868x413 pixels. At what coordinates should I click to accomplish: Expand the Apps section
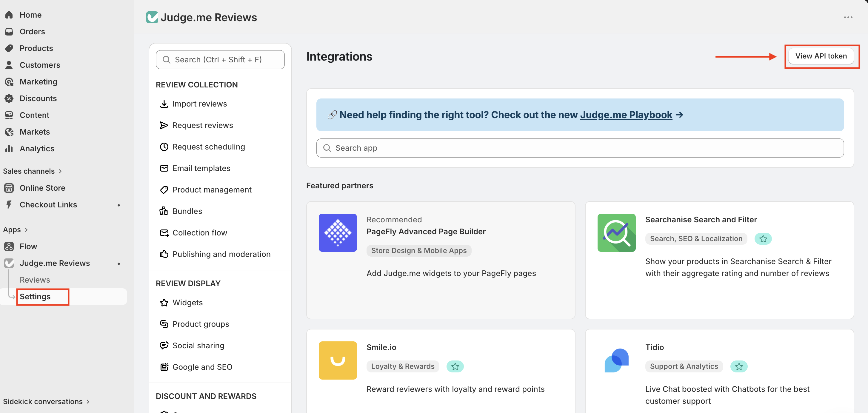tap(16, 230)
